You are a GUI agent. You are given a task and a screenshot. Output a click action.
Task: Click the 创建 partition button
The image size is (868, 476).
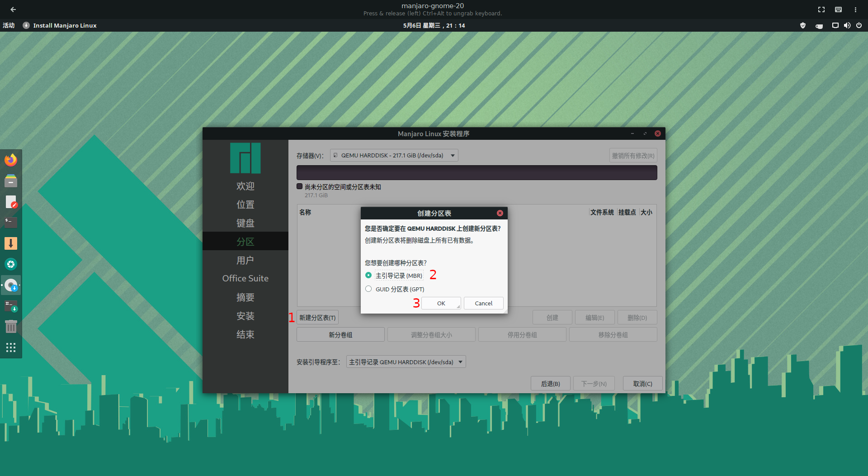click(552, 318)
